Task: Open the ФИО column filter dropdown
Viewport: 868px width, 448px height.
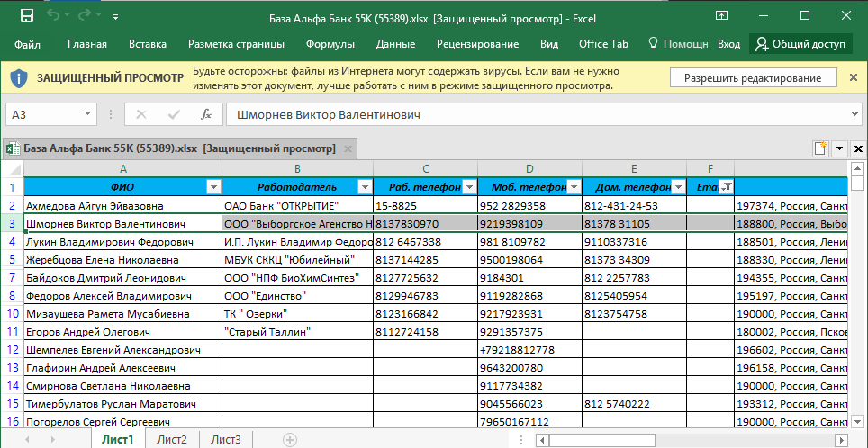Action: 213,187
